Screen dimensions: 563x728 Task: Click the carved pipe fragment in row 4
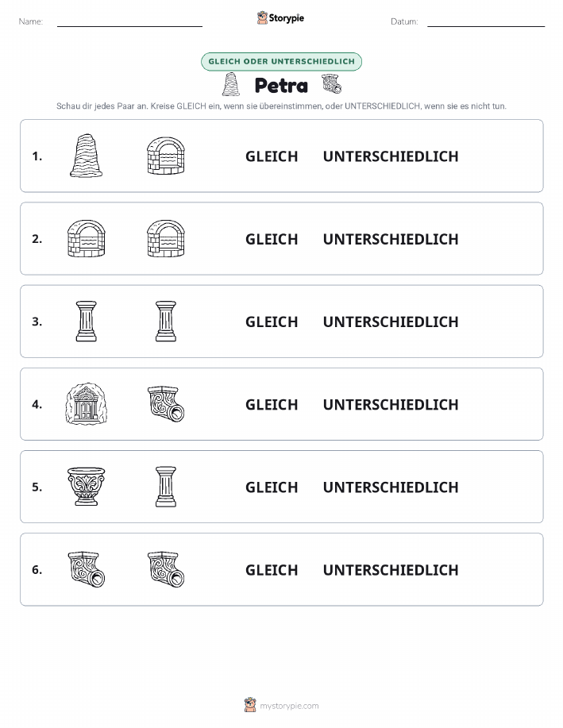[166, 404]
